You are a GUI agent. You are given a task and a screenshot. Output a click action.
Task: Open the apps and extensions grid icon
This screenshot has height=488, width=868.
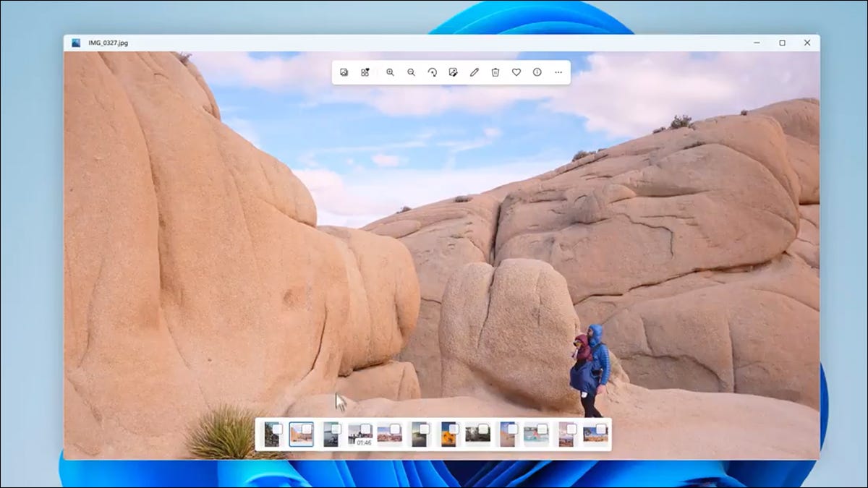(365, 72)
